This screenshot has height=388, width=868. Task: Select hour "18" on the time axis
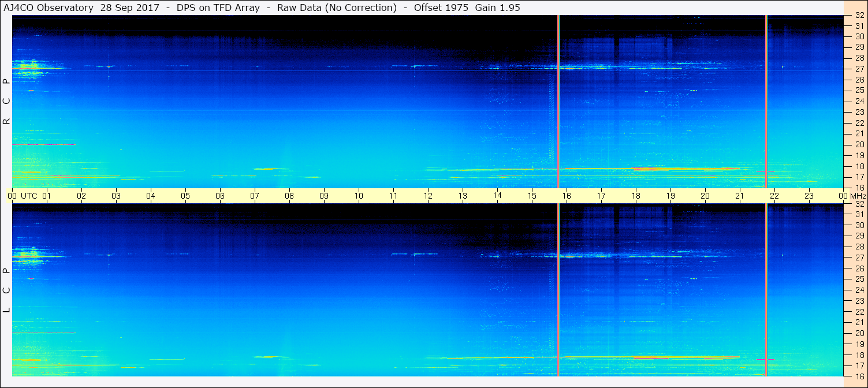[x=636, y=196]
